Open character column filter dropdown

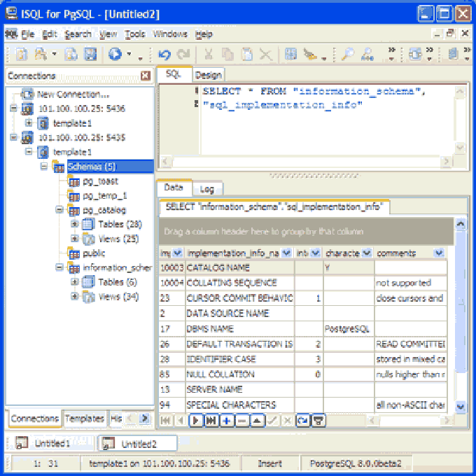[x=367, y=253]
